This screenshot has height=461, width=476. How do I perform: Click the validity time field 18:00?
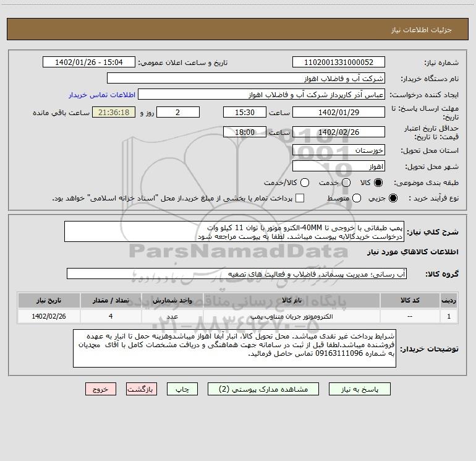click(245, 132)
